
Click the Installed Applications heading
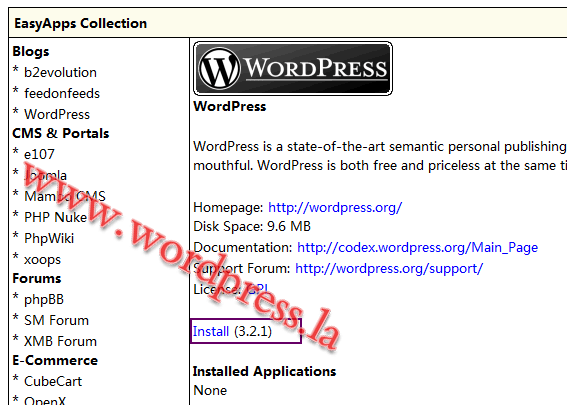point(264,371)
